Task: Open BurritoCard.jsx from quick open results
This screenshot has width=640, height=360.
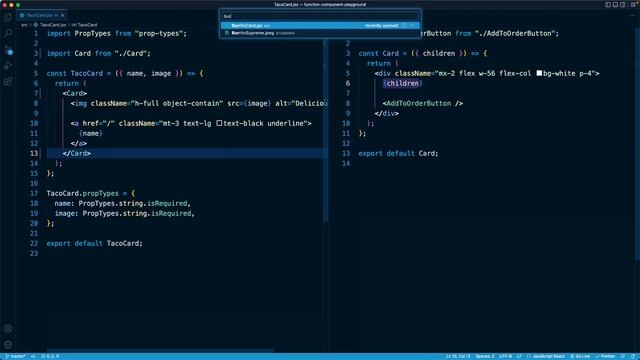Action: tap(320, 25)
